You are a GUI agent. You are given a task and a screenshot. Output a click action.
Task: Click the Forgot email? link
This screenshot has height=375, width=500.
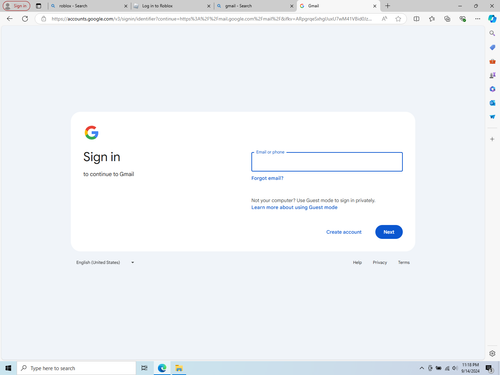tap(267, 178)
